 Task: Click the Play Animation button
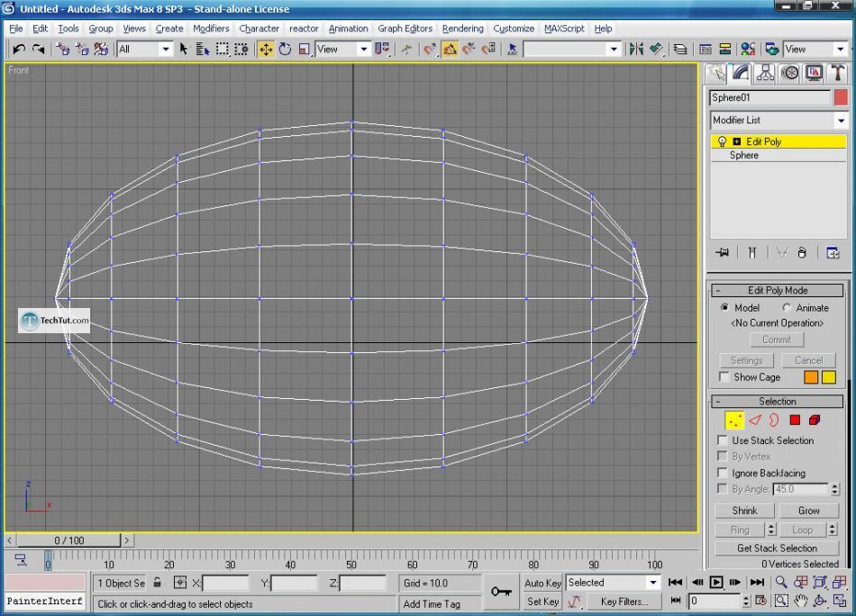pos(716,583)
